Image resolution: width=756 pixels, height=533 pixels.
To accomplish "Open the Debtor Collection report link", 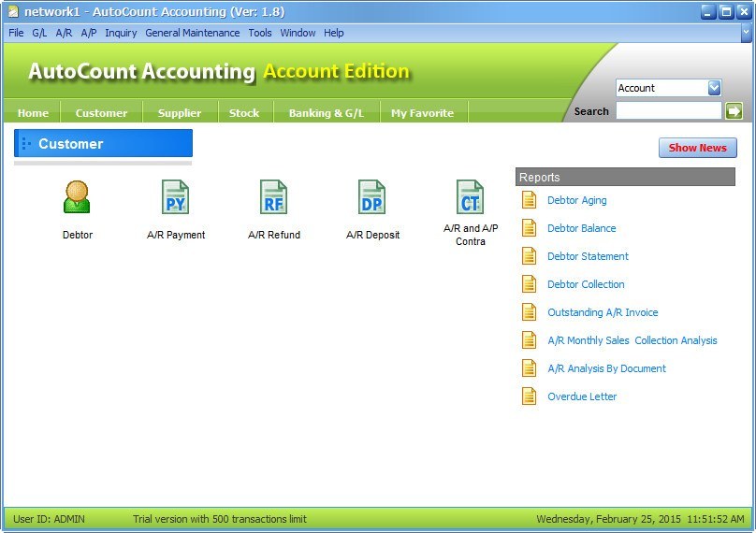I will point(586,284).
